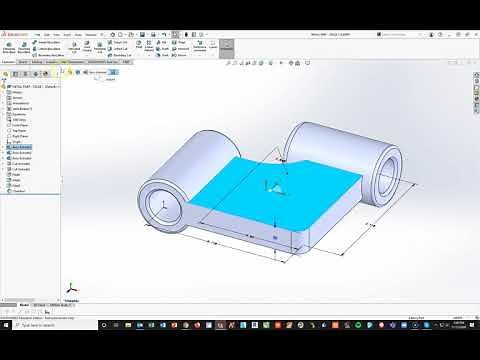Choose Lofted Boss/Base in the ribbon
This screenshot has width=480, height=360.
(46, 49)
